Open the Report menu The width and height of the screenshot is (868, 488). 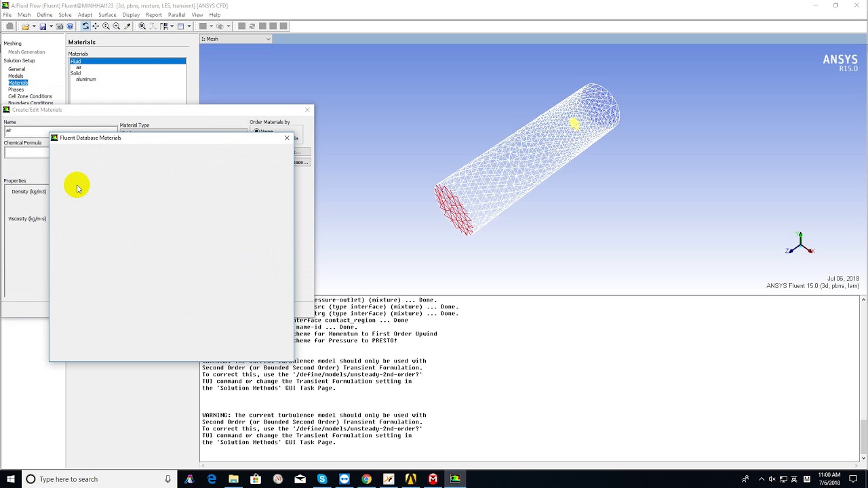(154, 15)
